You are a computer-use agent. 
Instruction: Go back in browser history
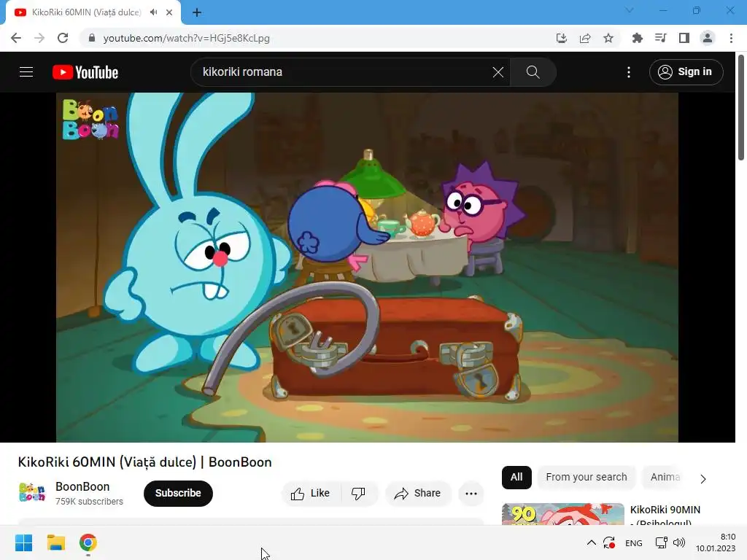point(16,38)
